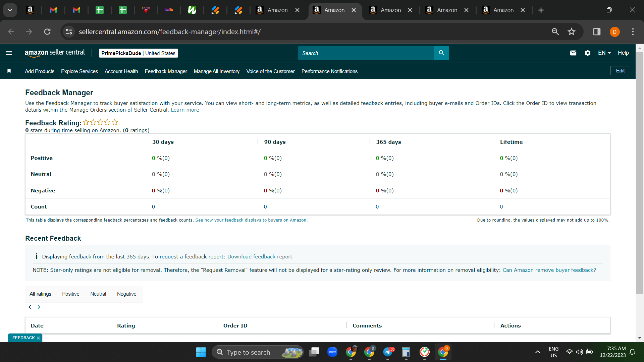Click the Date column header
The width and height of the screenshot is (644, 362).
tap(37, 326)
